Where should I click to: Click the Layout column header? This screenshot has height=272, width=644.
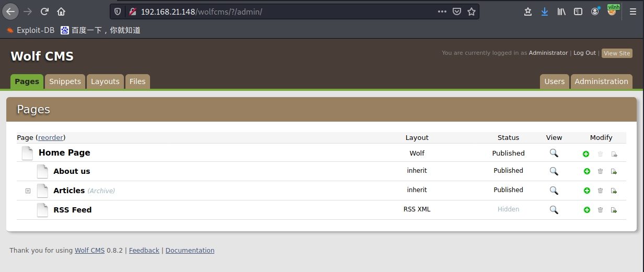click(x=417, y=138)
